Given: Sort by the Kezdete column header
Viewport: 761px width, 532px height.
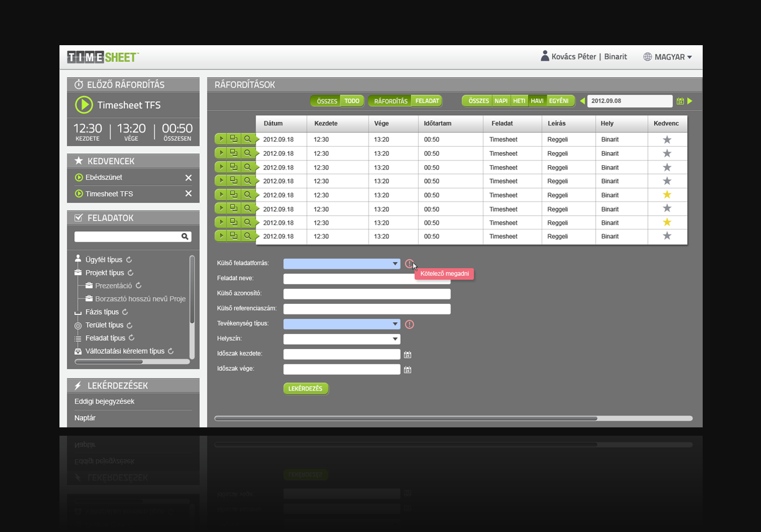Looking at the screenshot, I should point(338,124).
